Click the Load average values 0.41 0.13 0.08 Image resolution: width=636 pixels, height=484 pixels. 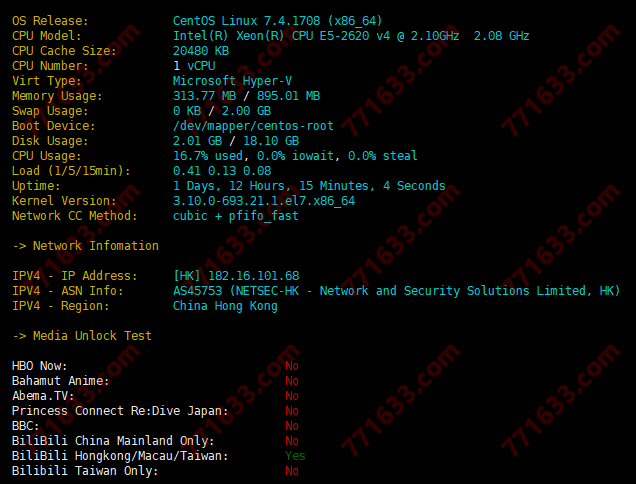point(222,171)
